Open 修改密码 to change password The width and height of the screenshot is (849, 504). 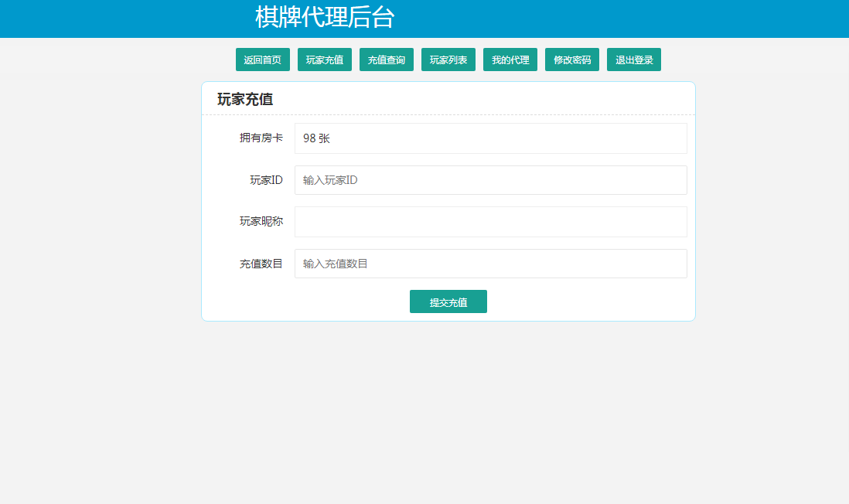pos(572,59)
